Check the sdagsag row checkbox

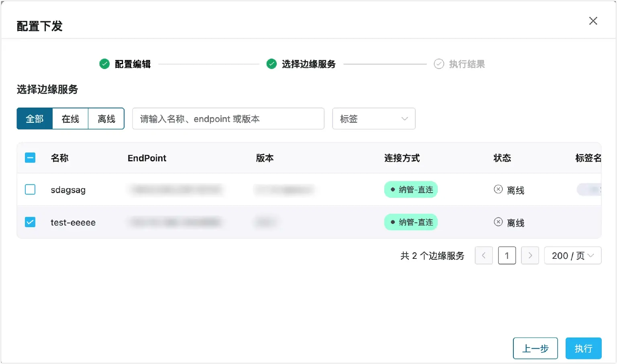[x=30, y=189]
